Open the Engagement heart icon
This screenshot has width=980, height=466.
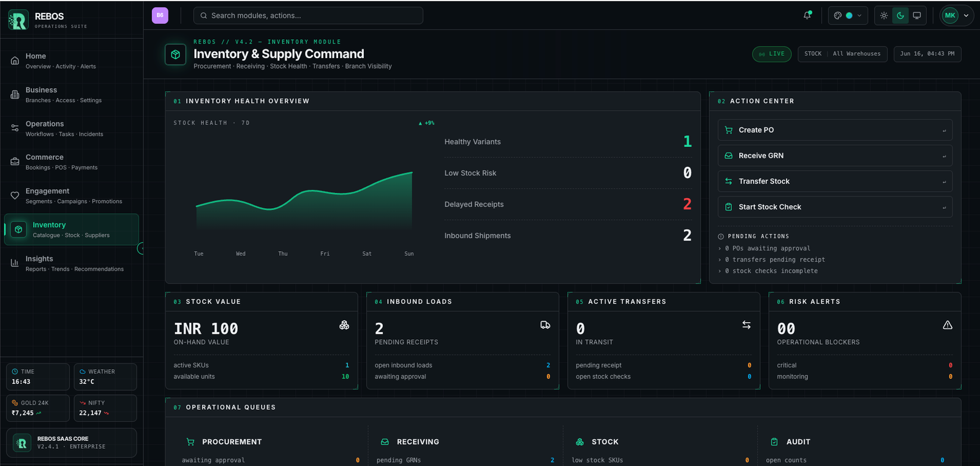tap(15, 195)
